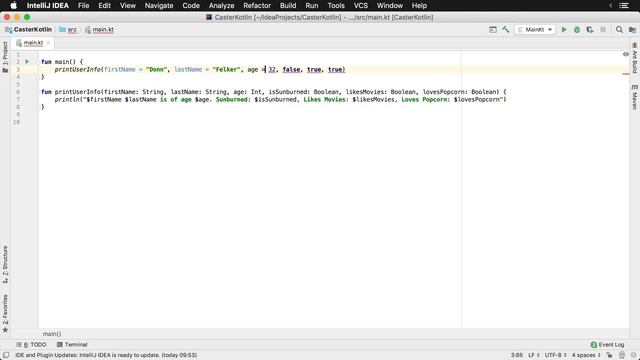Click the lovesPopcorn parameter in function signature
Image resolution: width=640 pixels, height=360 pixels.
pyautogui.click(x=444, y=92)
